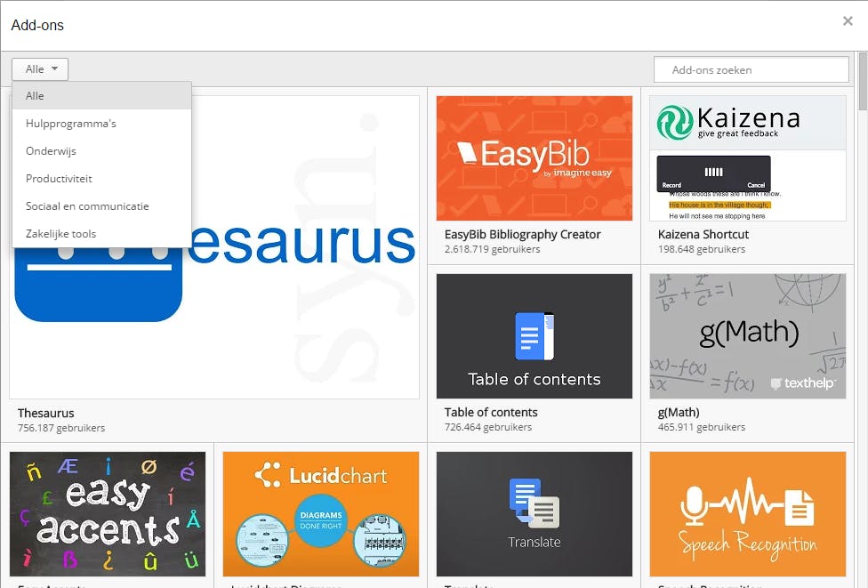
Task: Open the Kaizena Shortcut title link
Action: (703, 235)
